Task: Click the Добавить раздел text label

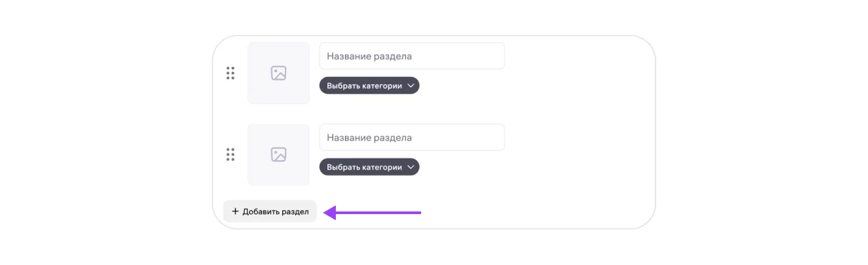Action: [x=276, y=211]
